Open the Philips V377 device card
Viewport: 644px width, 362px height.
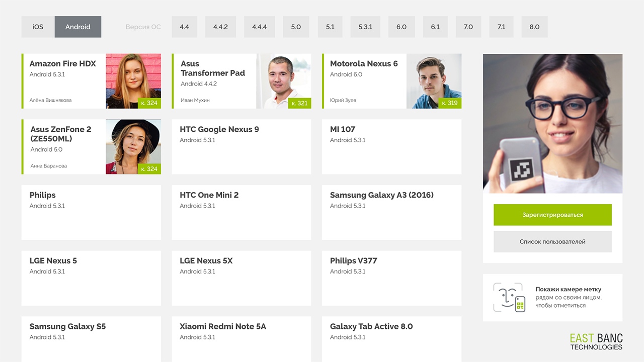[391, 278]
